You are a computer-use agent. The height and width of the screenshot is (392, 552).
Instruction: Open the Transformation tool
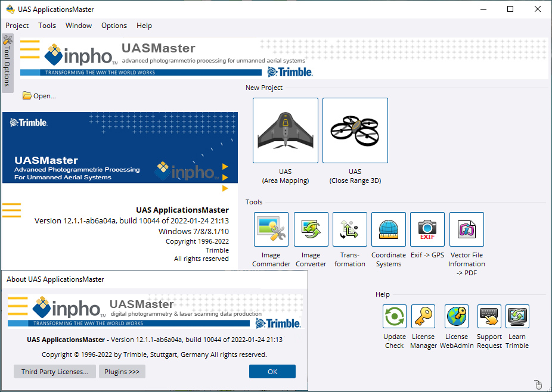350,229
